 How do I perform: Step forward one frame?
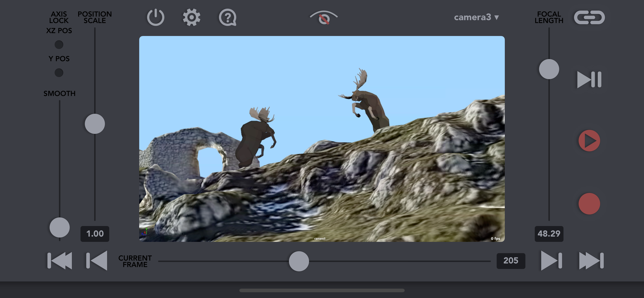click(551, 261)
